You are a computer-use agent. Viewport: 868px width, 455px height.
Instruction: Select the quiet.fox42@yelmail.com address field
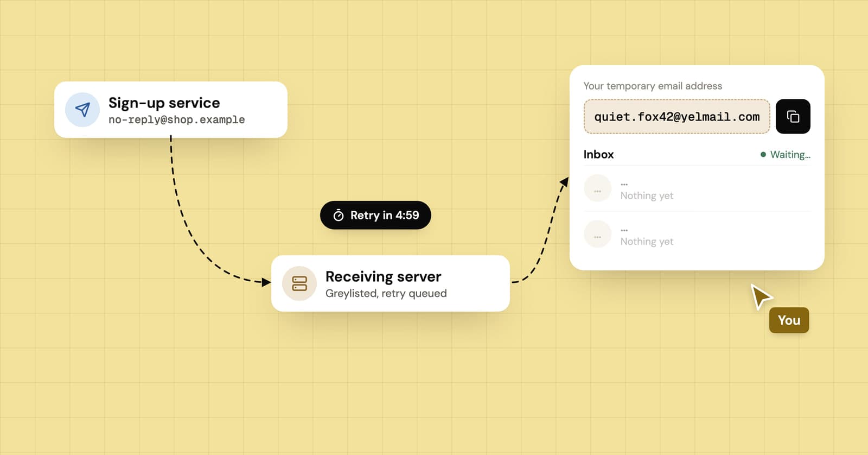676,116
